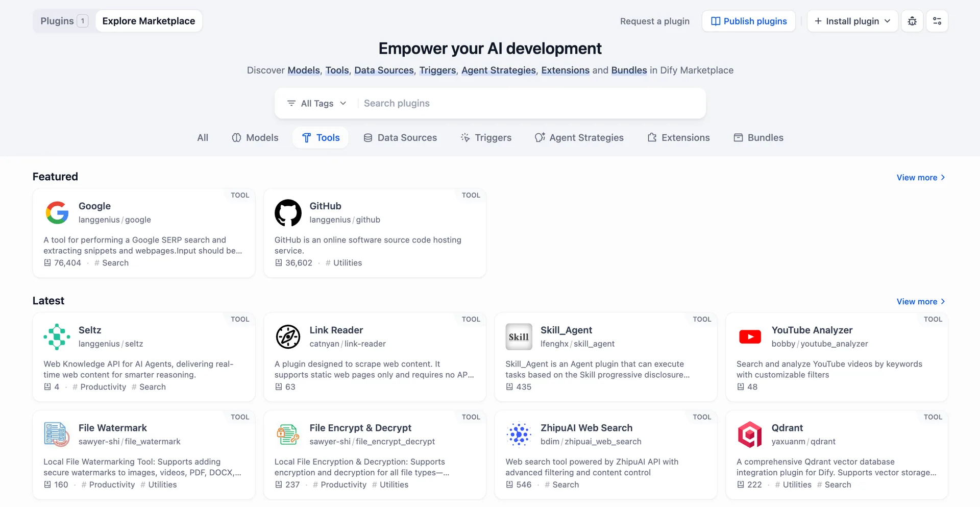This screenshot has width=980, height=507.
Task: Switch to the Extensions category
Action: (x=679, y=138)
